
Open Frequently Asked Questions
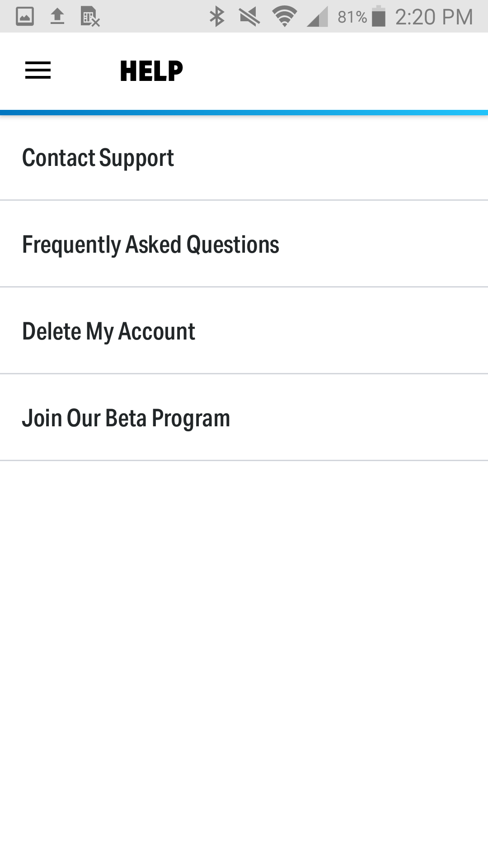244,244
